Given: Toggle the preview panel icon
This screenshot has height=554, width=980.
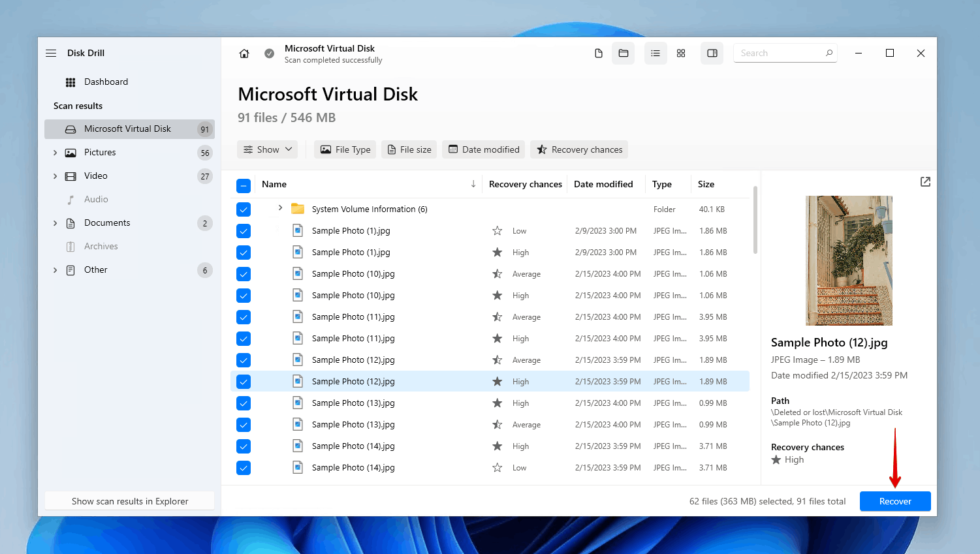Looking at the screenshot, I should pos(712,53).
